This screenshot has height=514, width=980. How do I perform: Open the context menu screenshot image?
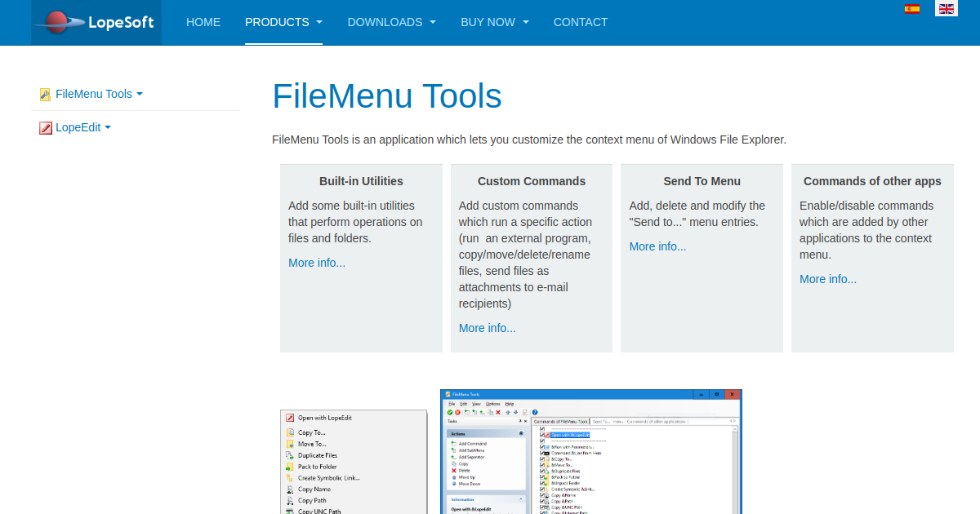pyautogui.click(x=354, y=462)
